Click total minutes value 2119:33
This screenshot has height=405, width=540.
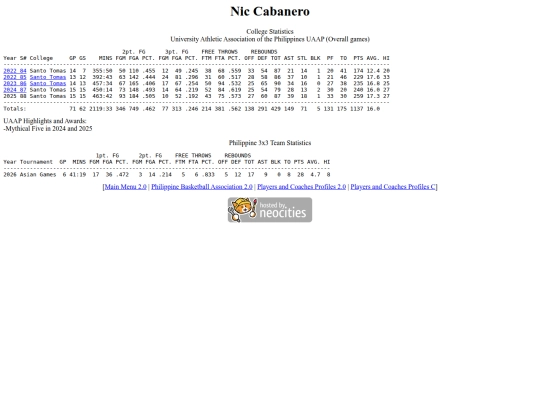coord(101,109)
